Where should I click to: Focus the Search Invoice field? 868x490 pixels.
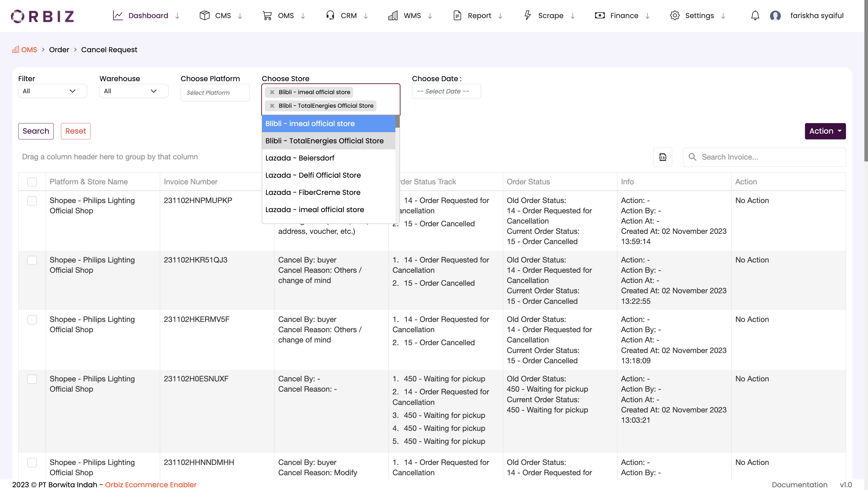pos(764,157)
